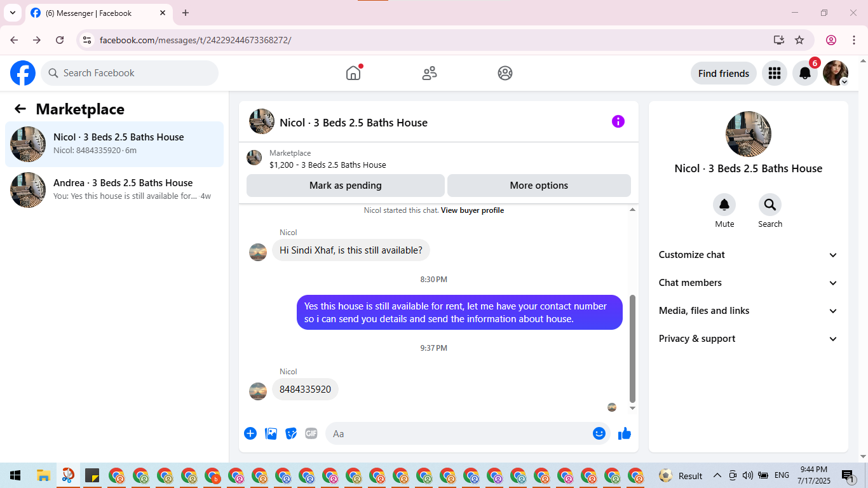Show hidden system tray icons

click(717, 475)
